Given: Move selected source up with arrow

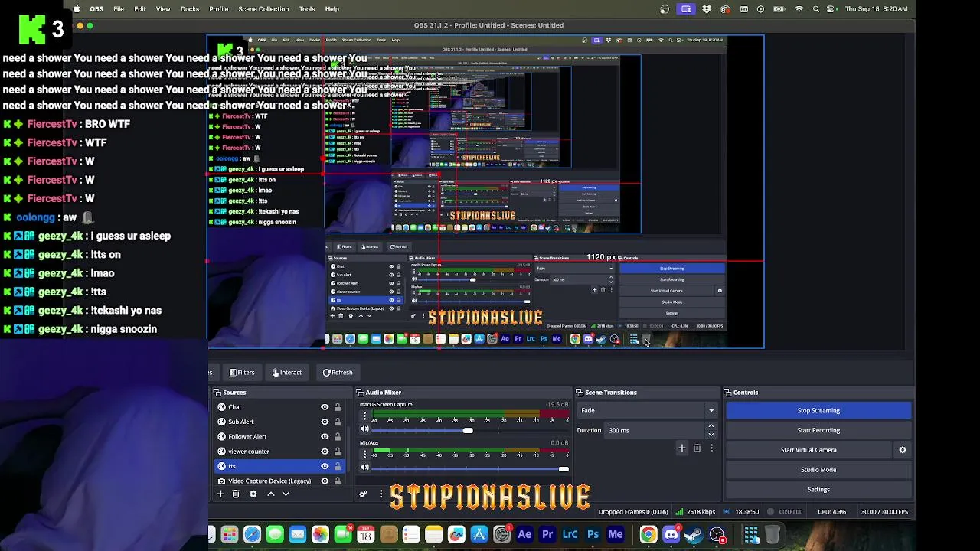Looking at the screenshot, I should pyautogui.click(x=271, y=494).
